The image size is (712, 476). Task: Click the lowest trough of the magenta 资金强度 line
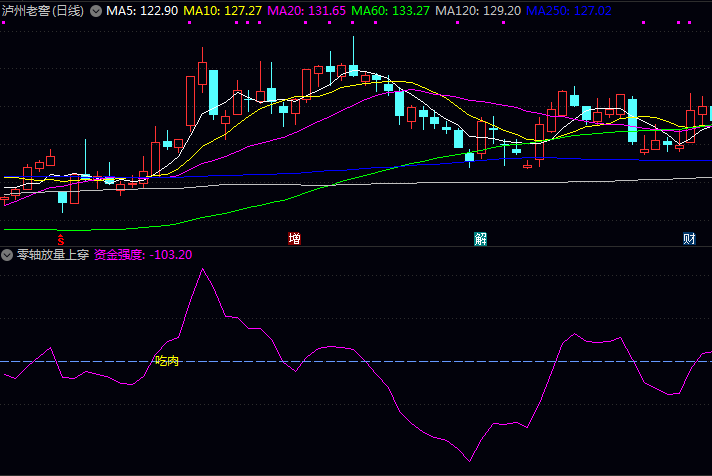coord(469,460)
